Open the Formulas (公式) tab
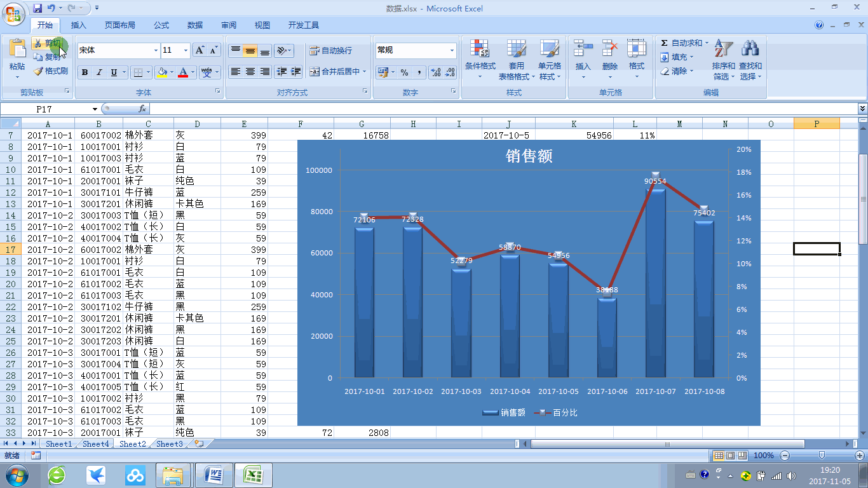Viewport: 868px width, 488px height. (x=161, y=25)
